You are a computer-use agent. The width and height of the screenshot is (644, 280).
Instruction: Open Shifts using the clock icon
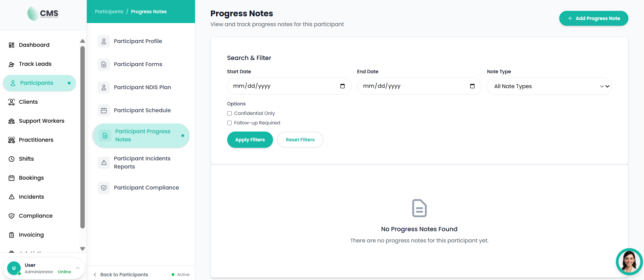coord(12,159)
